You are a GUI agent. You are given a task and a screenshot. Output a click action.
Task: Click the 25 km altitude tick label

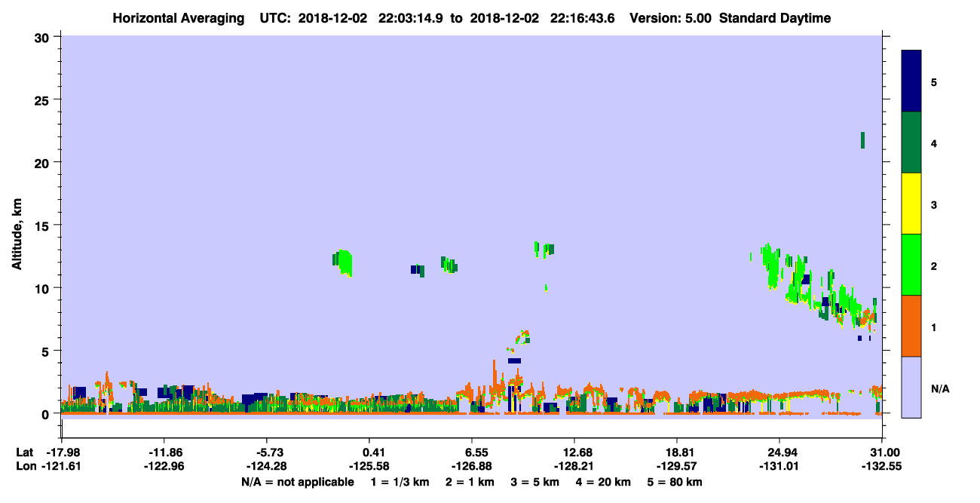pos(43,100)
